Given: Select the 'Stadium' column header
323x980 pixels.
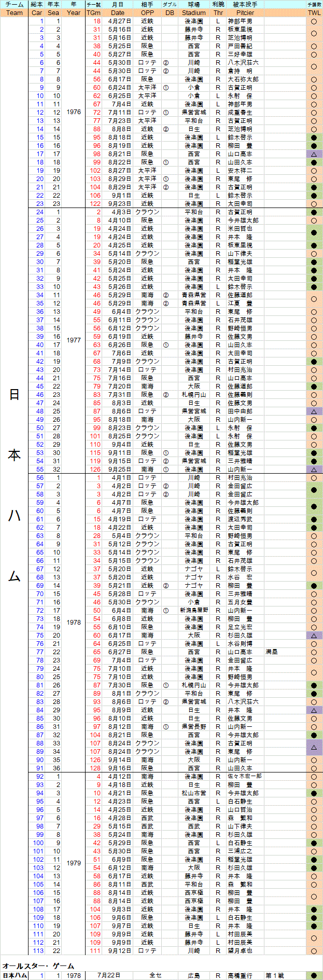Looking at the screenshot, I should [194, 12].
